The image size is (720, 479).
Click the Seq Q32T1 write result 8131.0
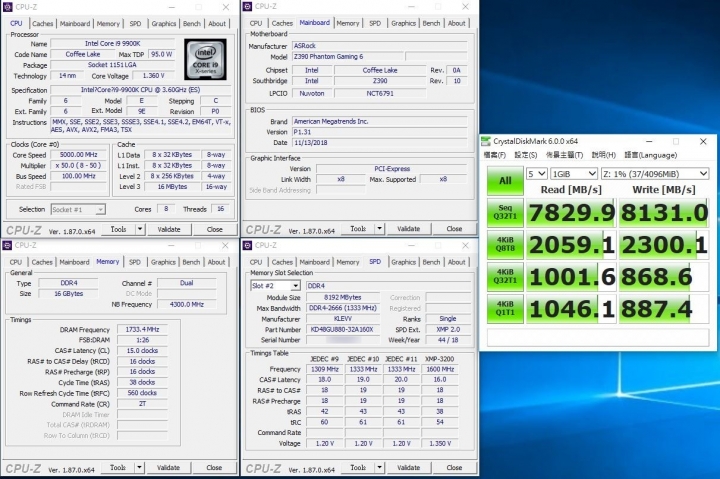tap(664, 213)
